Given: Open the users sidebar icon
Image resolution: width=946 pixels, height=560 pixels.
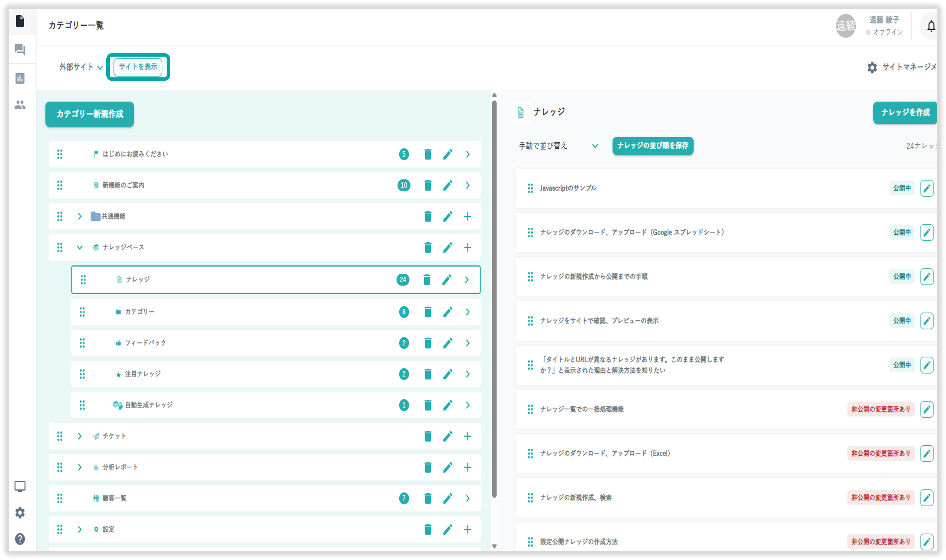Looking at the screenshot, I should click(x=20, y=105).
